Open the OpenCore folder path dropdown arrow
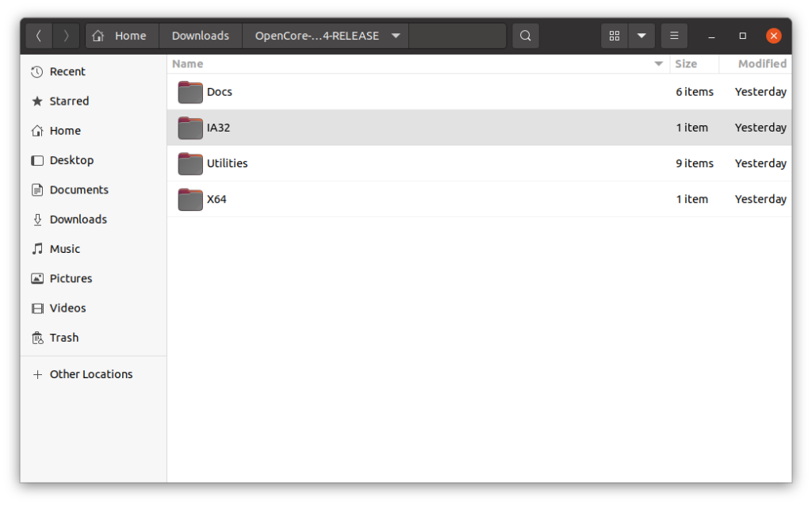 396,36
